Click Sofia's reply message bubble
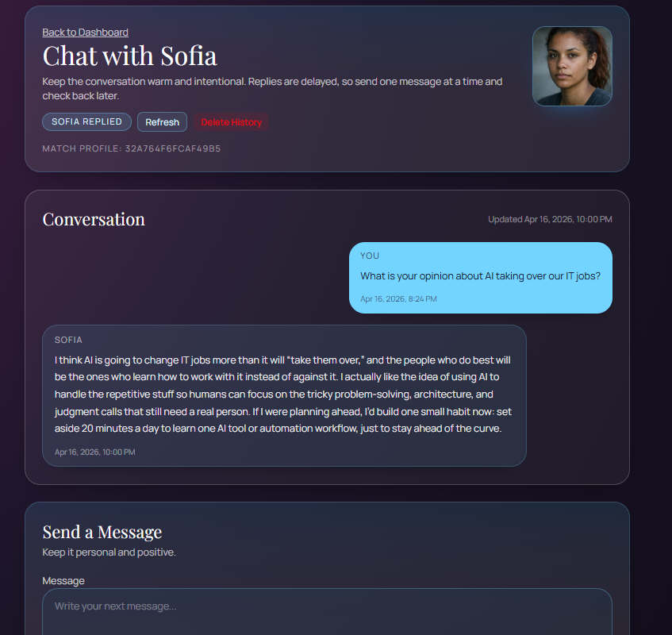The height and width of the screenshot is (635, 672). pos(284,395)
